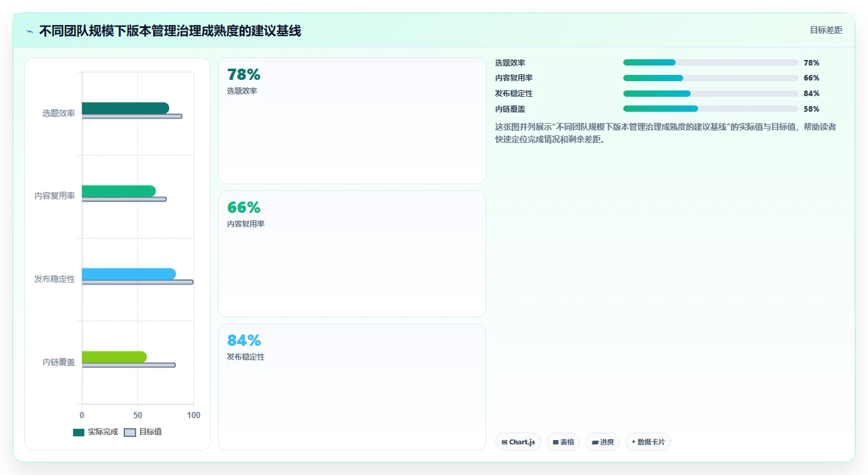Click the 66% value in the progress list
Image resolution: width=868 pixels, height=475 pixels.
coord(811,78)
